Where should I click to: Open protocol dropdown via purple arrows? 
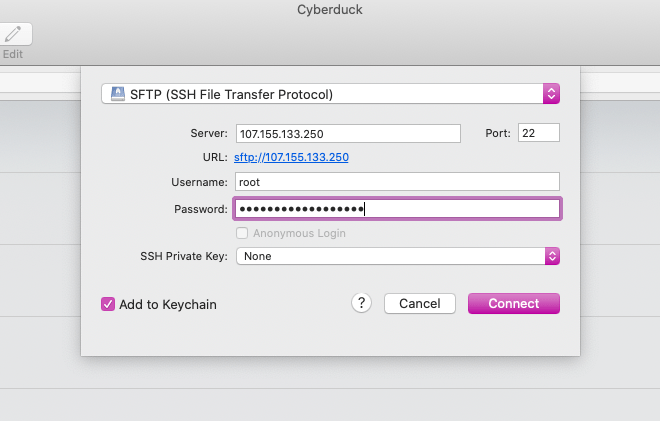[x=551, y=94]
